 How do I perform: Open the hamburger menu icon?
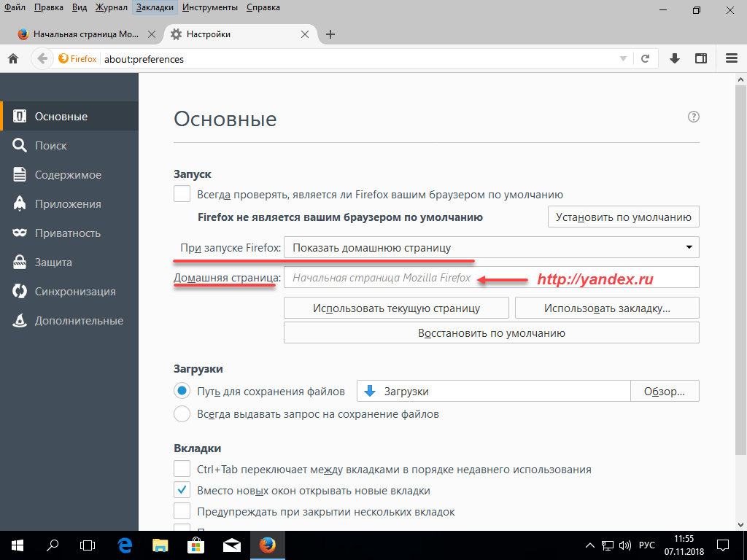731,59
